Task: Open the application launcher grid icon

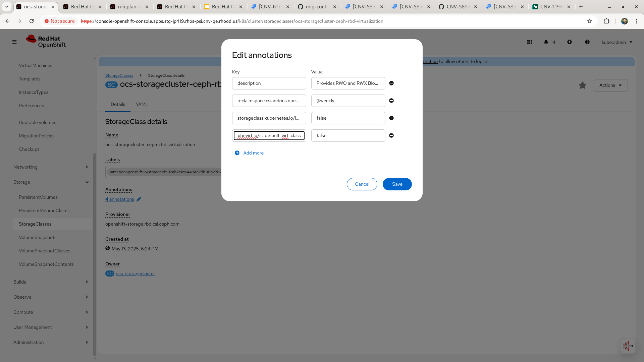Action: click(530, 42)
